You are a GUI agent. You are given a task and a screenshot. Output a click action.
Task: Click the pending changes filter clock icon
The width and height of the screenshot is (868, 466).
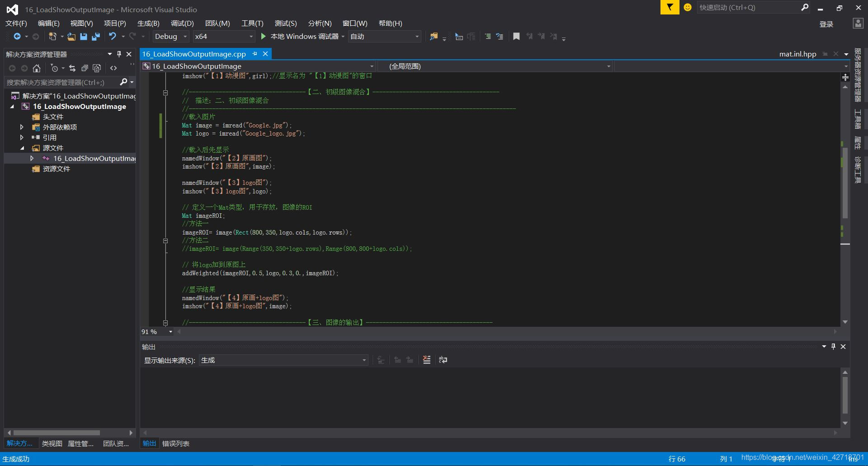(x=55, y=68)
